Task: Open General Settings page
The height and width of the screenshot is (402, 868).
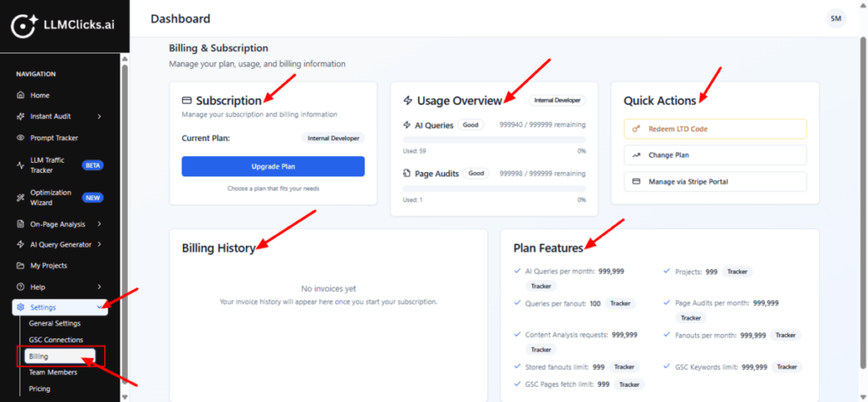Action: coord(55,324)
